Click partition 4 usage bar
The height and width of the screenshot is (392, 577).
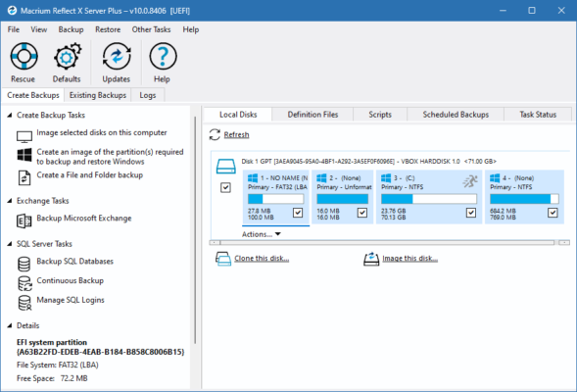coord(524,199)
